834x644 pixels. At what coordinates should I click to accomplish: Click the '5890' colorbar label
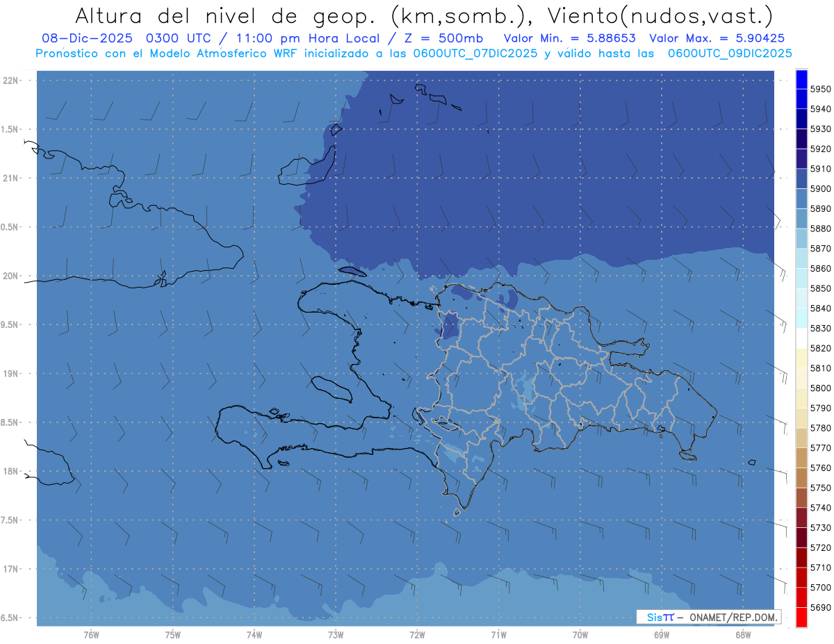pos(821,208)
